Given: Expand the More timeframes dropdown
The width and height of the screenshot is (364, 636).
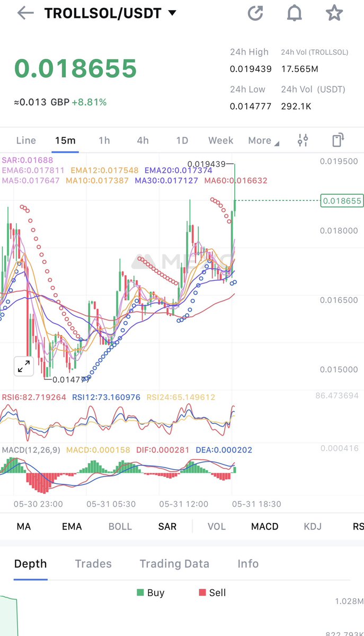Looking at the screenshot, I should [x=263, y=140].
